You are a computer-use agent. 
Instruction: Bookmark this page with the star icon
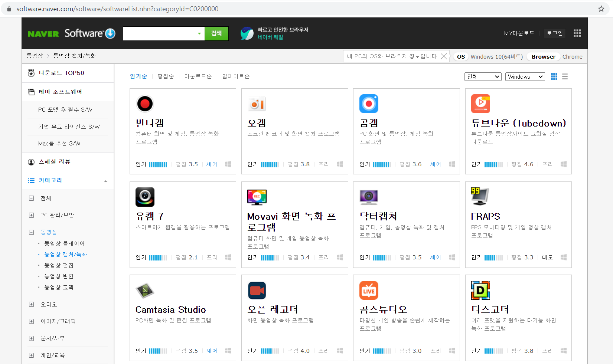[601, 9]
